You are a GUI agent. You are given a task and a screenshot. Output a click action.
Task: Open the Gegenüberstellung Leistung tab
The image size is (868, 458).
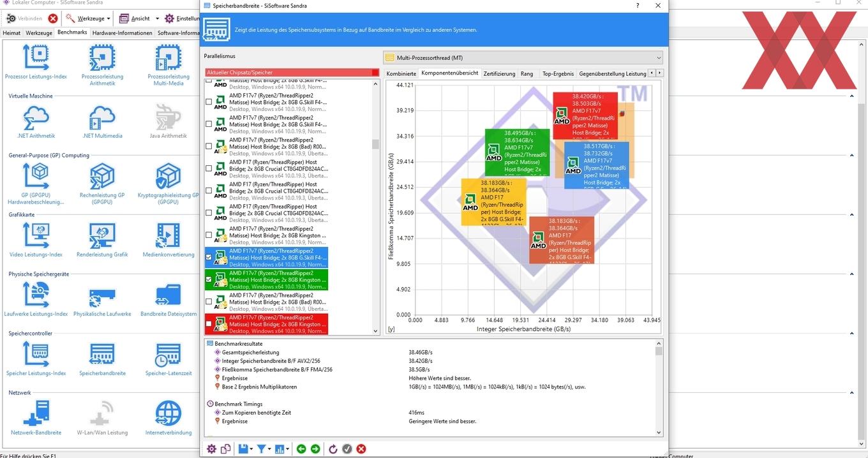pos(613,73)
